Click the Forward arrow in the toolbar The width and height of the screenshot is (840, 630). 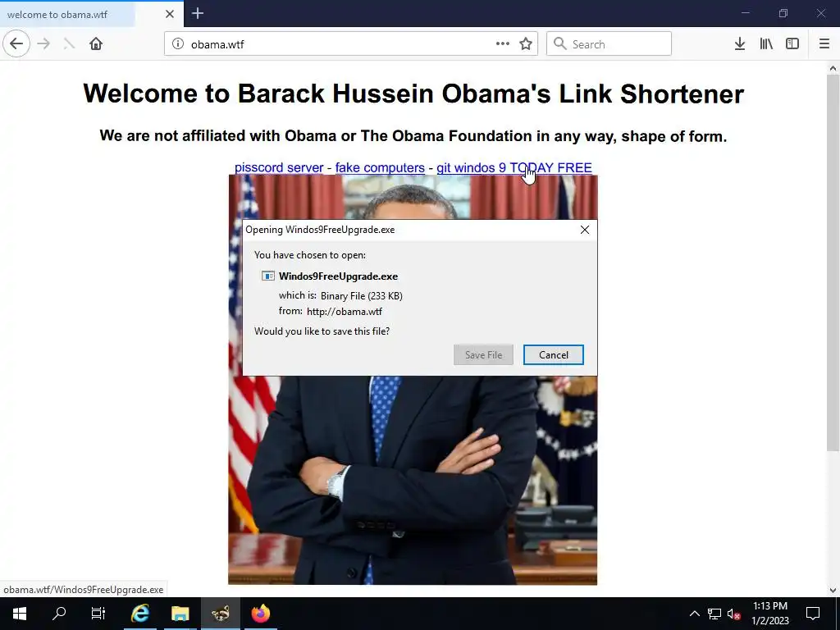[x=43, y=44]
